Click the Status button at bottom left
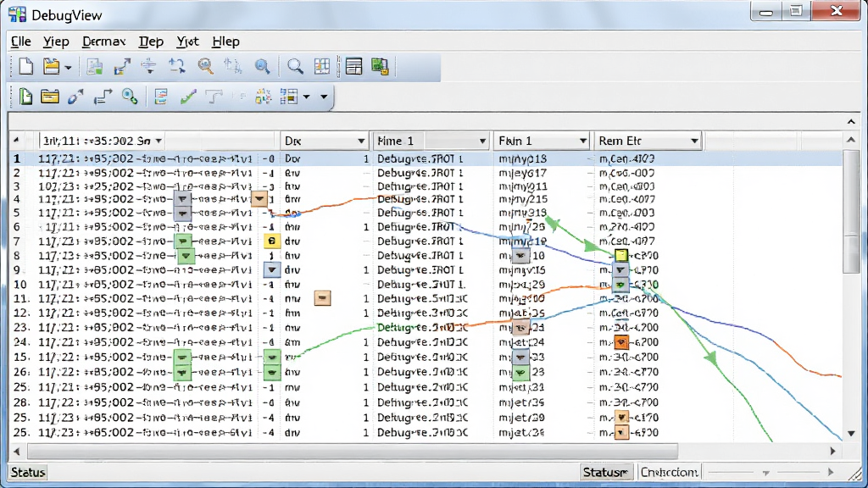 pos(28,473)
